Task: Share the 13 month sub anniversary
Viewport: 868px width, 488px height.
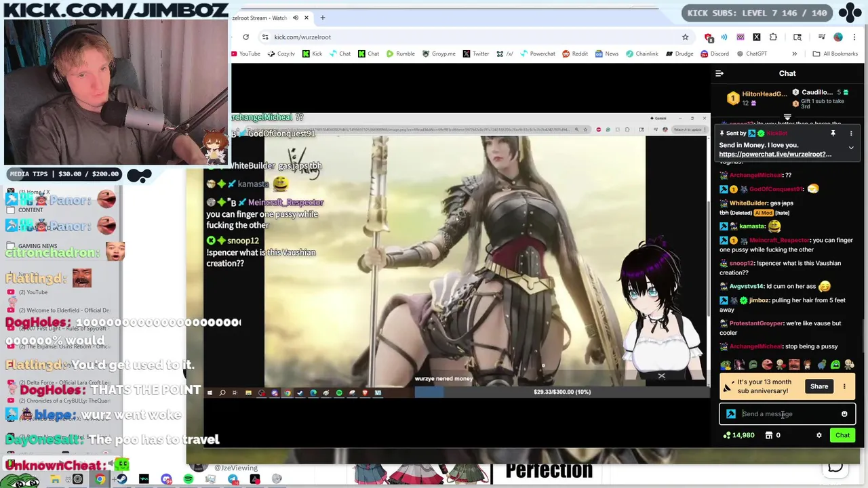Action: pos(819,386)
